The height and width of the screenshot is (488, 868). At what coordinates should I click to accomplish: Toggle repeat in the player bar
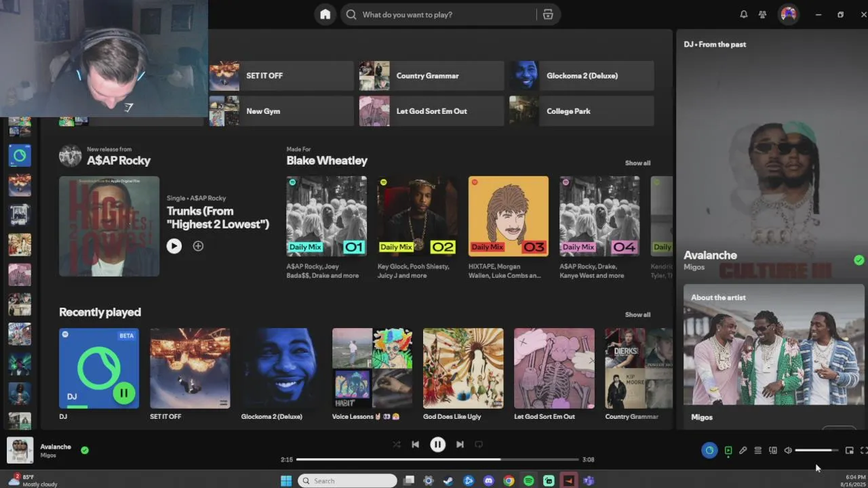478,445
